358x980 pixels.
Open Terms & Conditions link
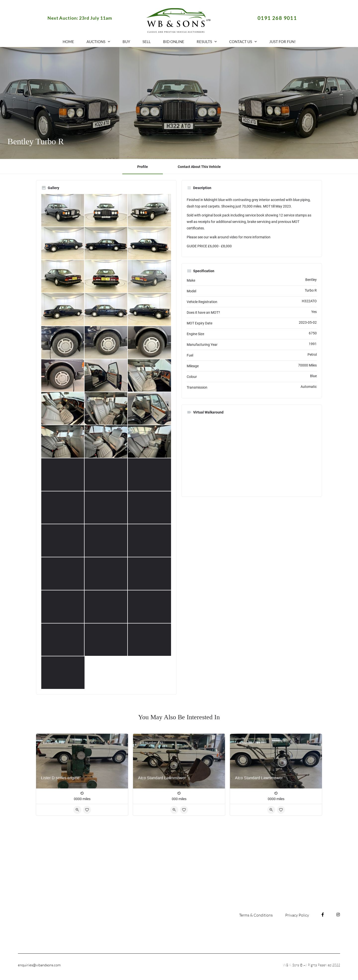[x=256, y=915]
